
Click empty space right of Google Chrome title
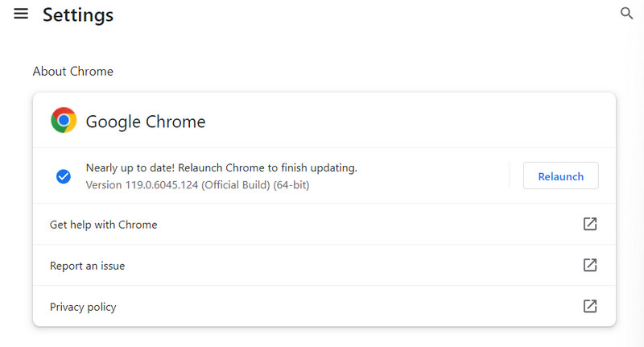(x=402, y=121)
